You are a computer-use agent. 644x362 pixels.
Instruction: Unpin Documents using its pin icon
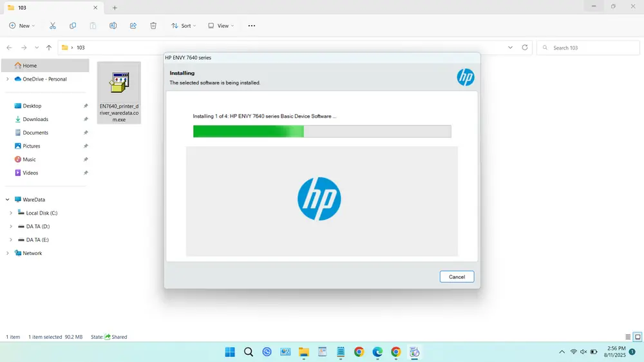(86, 133)
